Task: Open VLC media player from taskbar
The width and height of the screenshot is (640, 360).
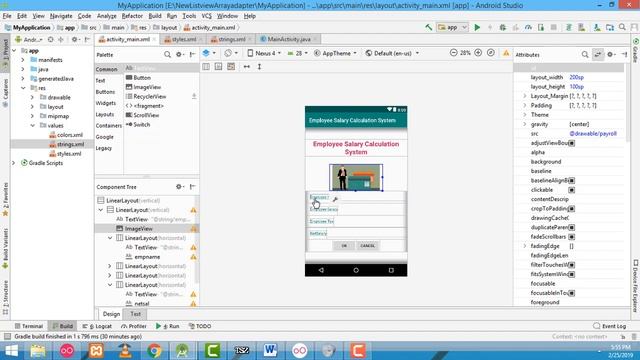Action: (125, 351)
